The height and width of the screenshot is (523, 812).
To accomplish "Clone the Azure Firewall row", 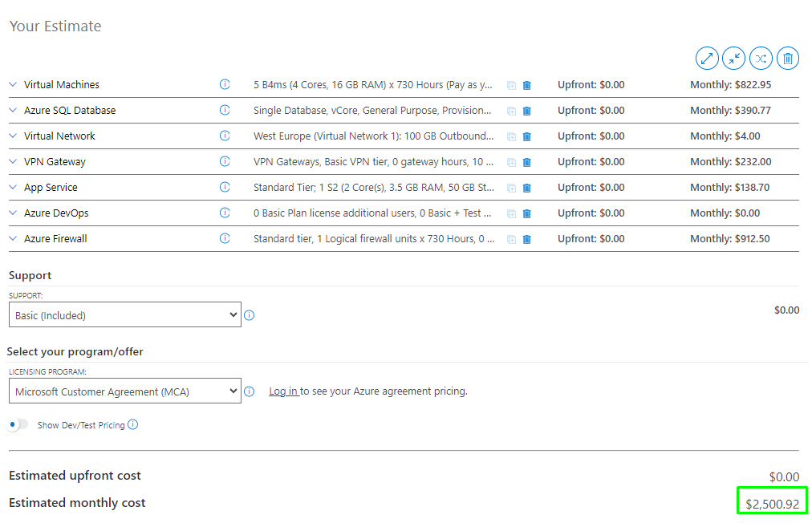I will [511, 239].
